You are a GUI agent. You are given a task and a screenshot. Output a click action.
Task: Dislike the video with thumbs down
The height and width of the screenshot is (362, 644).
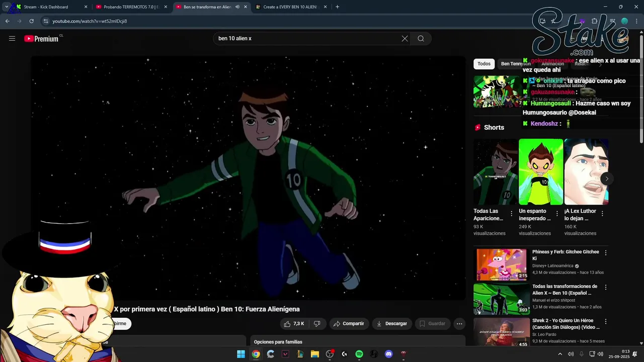coord(317,324)
